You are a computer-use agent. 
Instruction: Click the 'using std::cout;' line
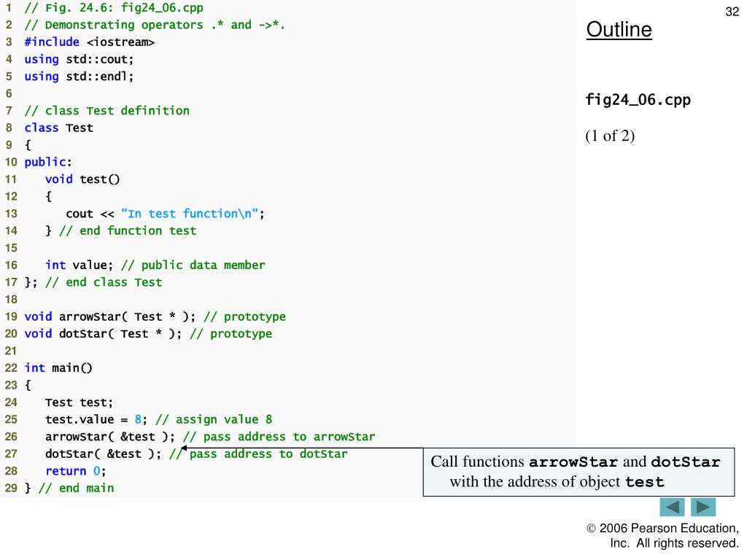tap(79, 59)
